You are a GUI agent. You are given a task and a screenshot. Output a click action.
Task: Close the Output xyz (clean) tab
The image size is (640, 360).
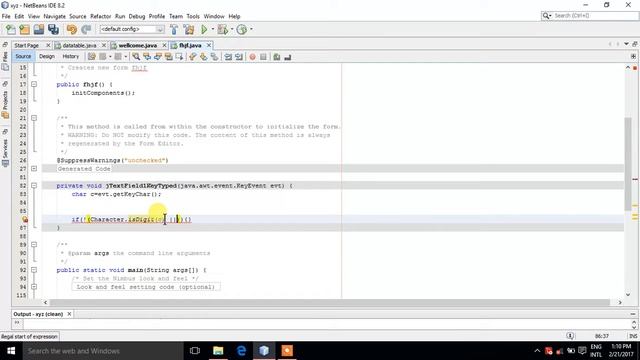pos(69,314)
